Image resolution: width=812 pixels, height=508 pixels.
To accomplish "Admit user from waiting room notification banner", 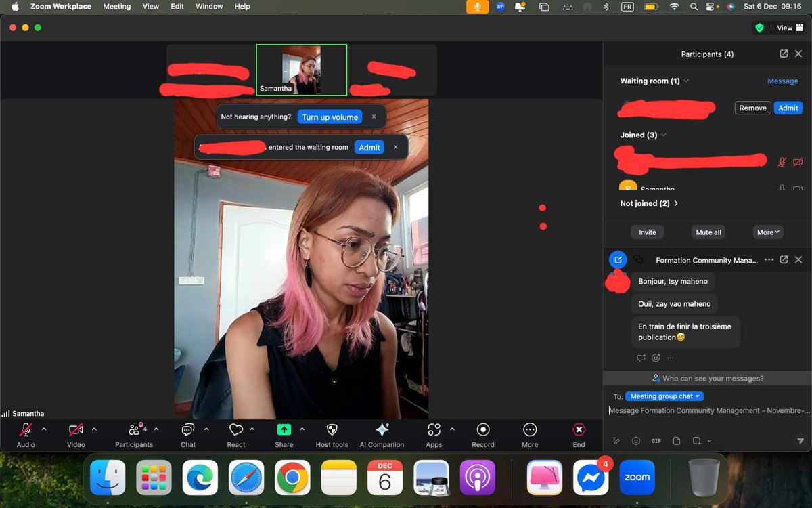I will click(x=369, y=148).
